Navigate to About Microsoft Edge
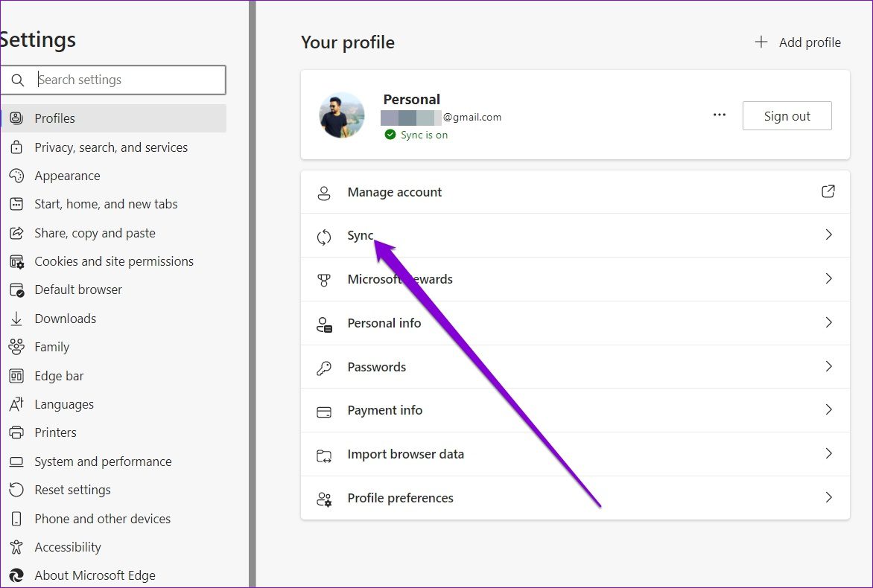Viewport: 873px width, 588px height. 113,575
